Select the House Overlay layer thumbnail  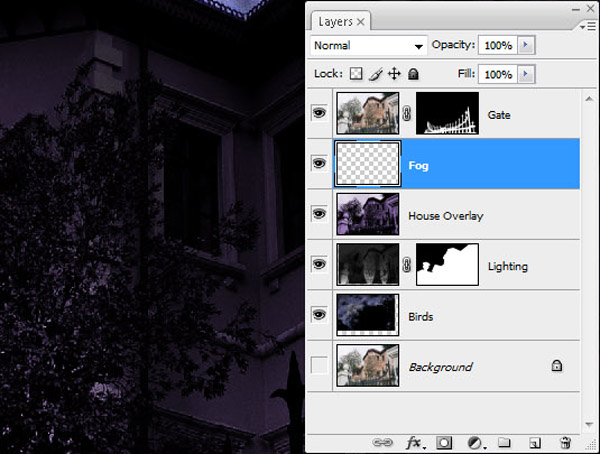pyautogui.click(x=368, y=214)
